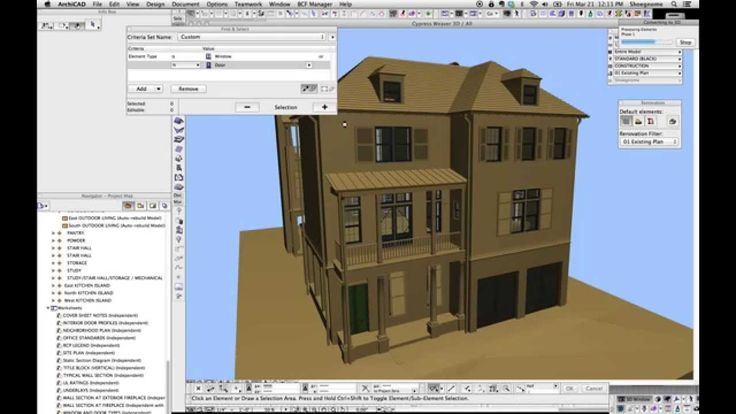Open the Renovation Filter dropdown

(649, 141)
